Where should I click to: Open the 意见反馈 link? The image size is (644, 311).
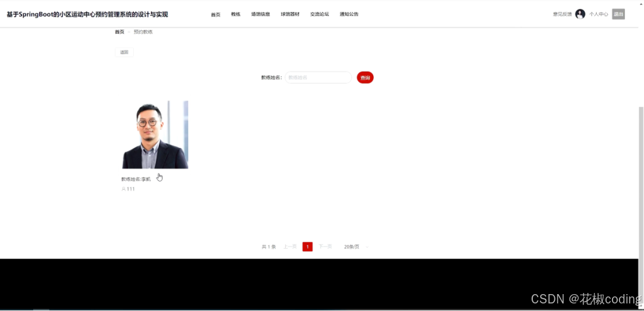click(x=562, y=15)
